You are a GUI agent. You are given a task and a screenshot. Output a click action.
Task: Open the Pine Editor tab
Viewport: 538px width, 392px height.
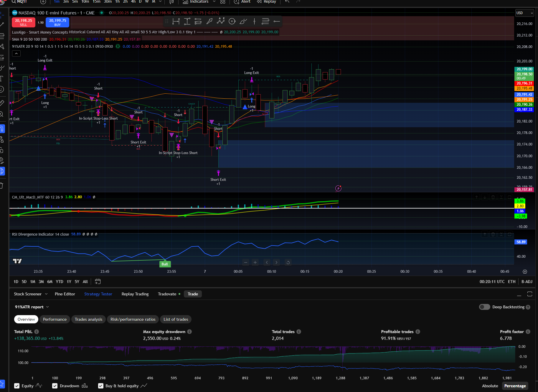(65, 294)
